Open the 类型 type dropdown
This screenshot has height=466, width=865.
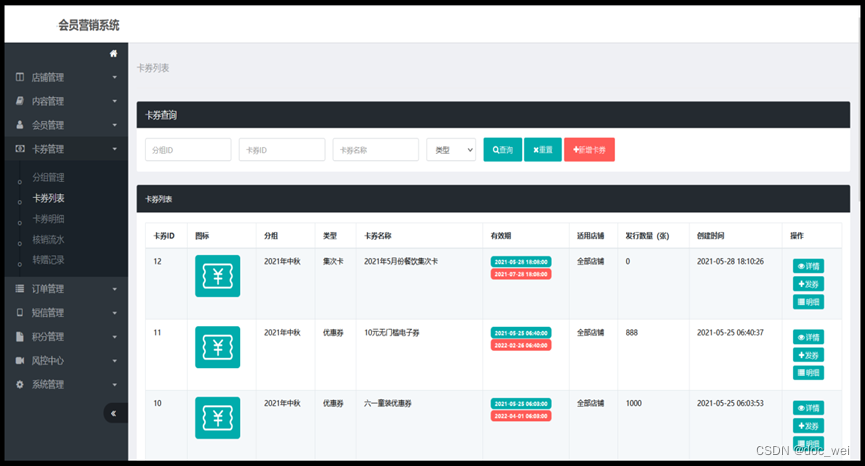point(451,149)
